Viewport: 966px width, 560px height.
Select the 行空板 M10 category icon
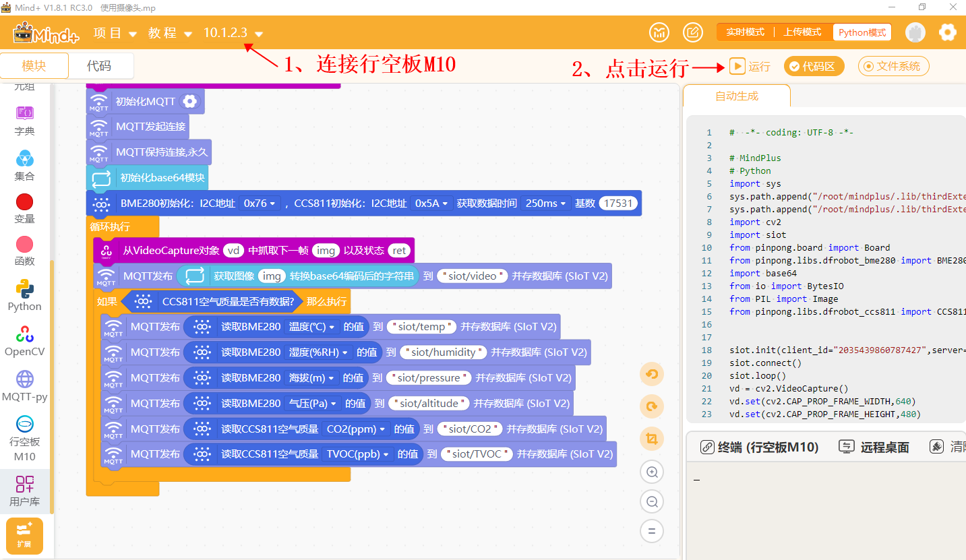[25, 425]
